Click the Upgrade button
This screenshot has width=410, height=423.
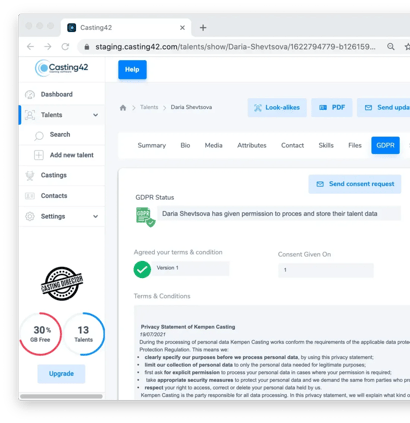pyautogui.click(x=61, y=374)
